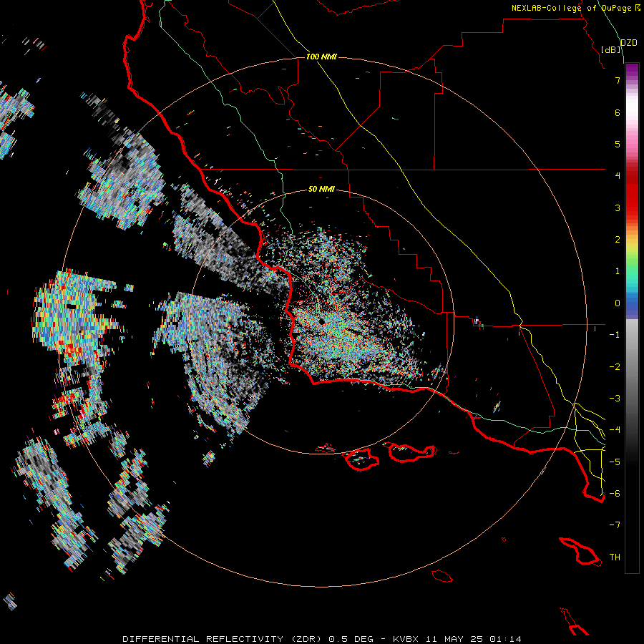
Task: Click the '1' value on color scale
Action: click(x=618, y=271)
